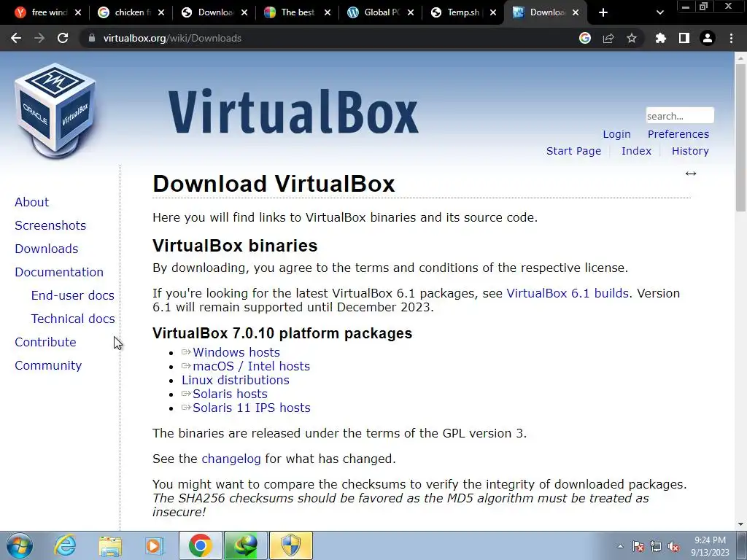Open Community in sidebar

pos(48,365)
